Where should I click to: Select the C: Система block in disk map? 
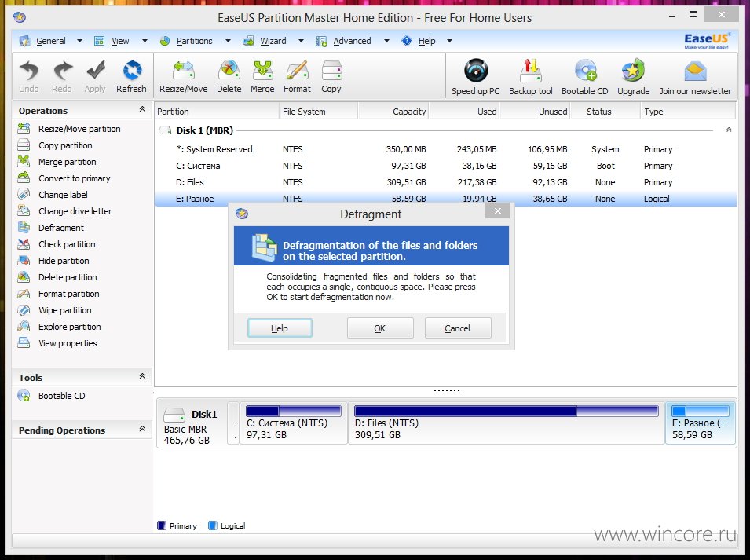pyautogui.click(x=293, y=423)
